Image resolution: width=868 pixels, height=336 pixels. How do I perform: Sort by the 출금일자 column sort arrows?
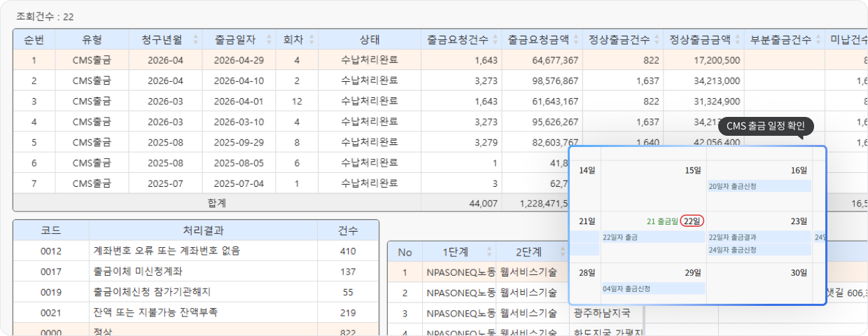[269, 40]
